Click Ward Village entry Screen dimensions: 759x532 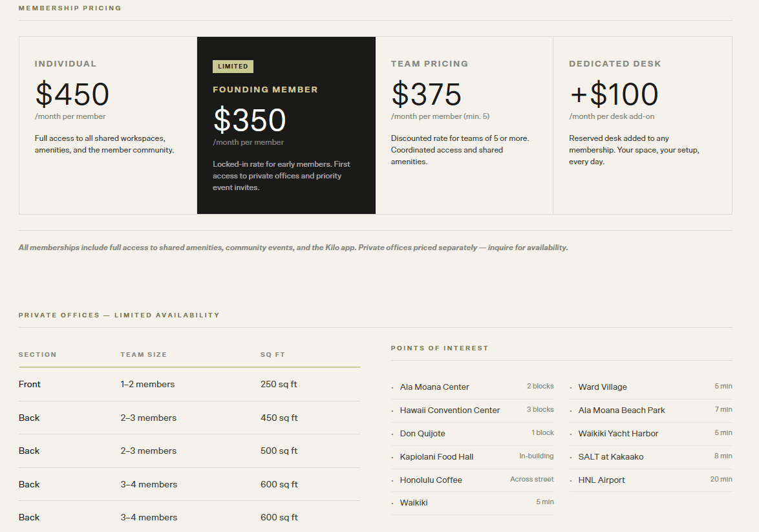coord(650,387)
